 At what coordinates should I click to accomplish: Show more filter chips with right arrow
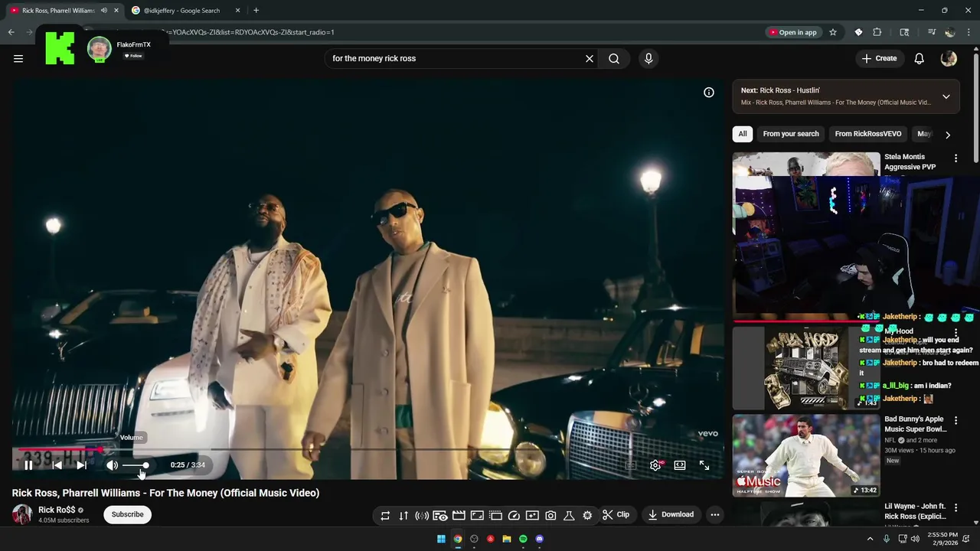(x=948, y=135)
